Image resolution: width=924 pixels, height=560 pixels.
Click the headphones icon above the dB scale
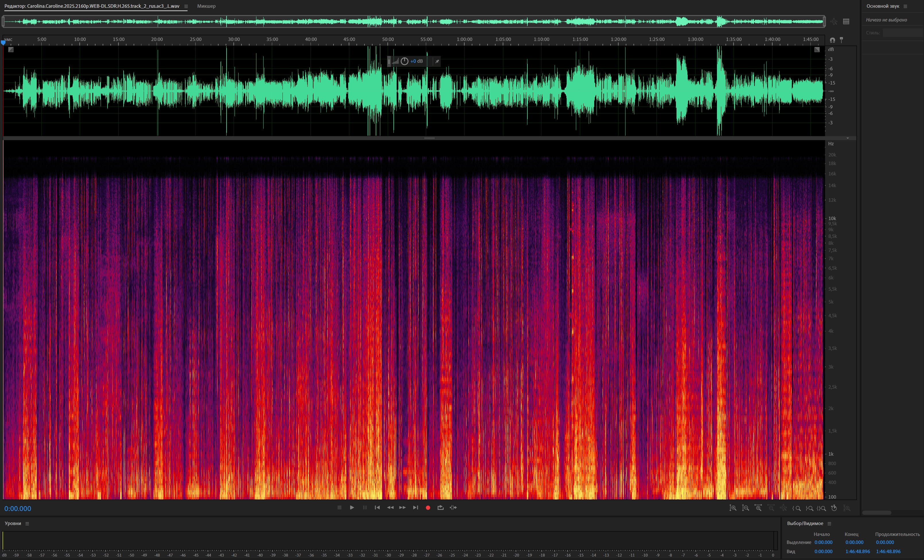click(x=833, y=40)
